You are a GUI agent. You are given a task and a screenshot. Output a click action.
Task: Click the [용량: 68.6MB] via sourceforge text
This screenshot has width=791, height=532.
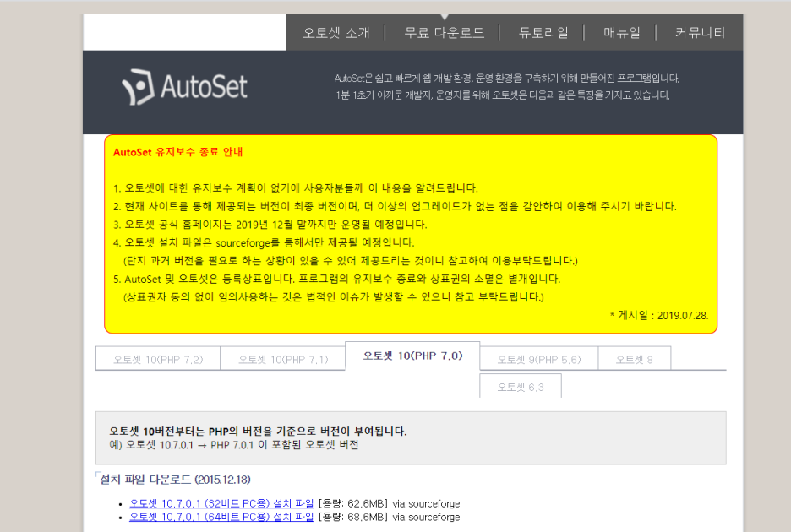[389, 517]
